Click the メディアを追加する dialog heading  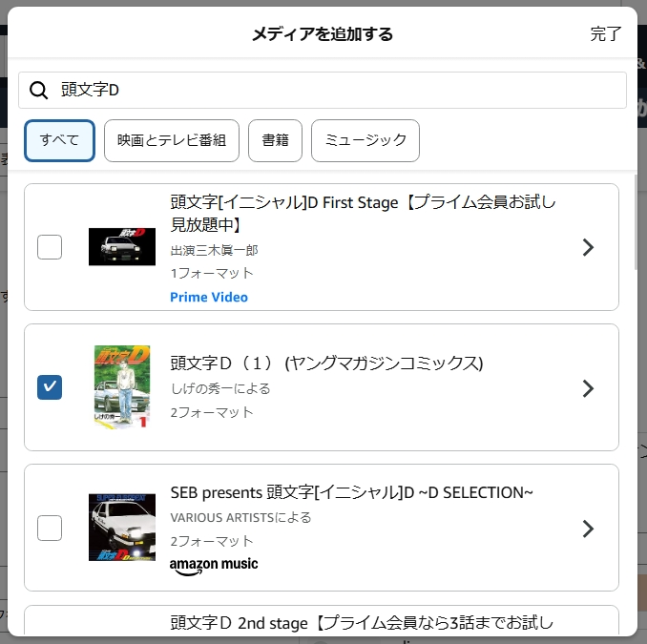[x=323, y=33]
